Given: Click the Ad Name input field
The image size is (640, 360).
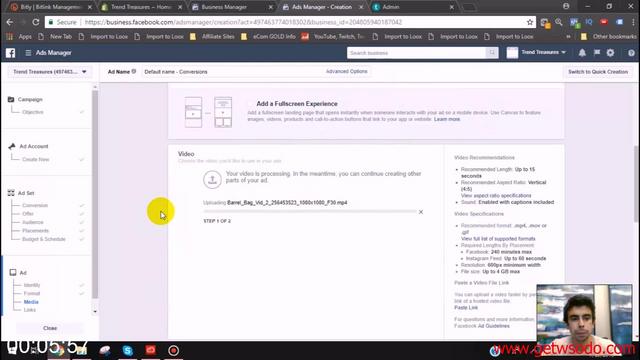Looking at the screenshot, I should pos(233,72).
